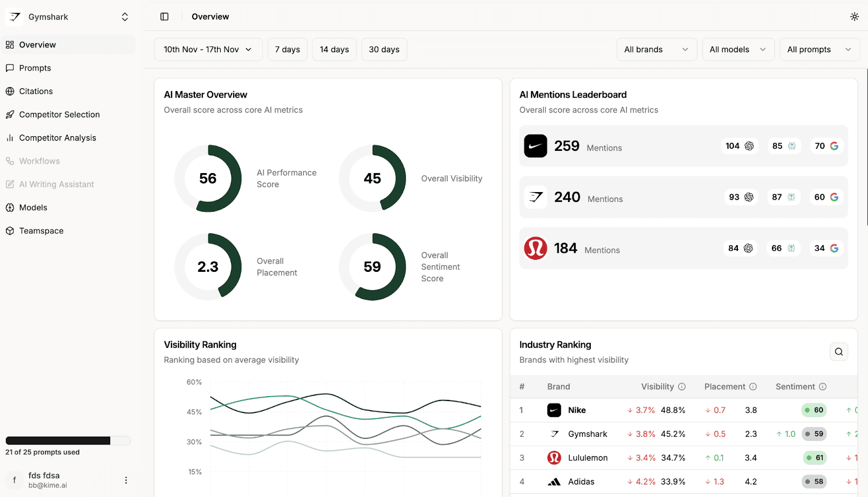Click the prompts usage progress bar

point(68,441)
